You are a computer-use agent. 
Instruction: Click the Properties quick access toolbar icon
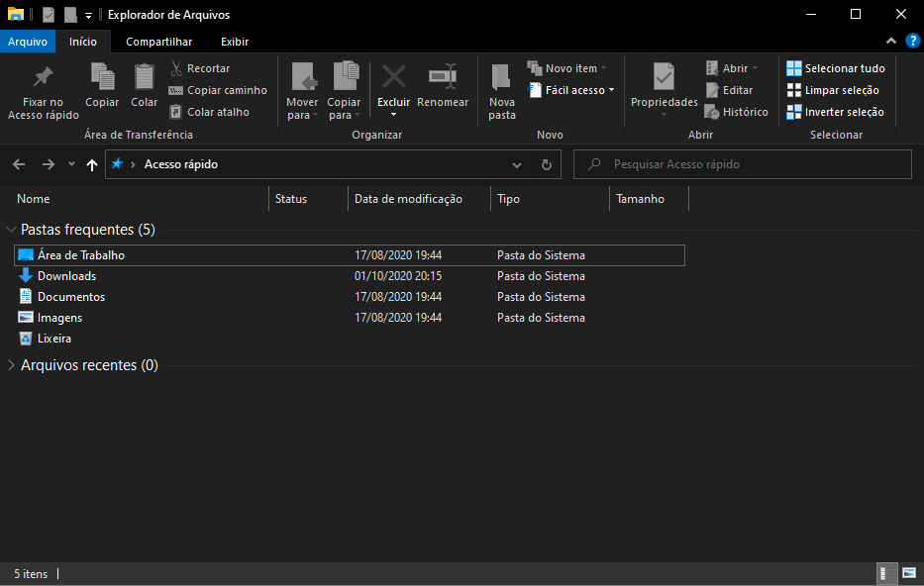49,14
